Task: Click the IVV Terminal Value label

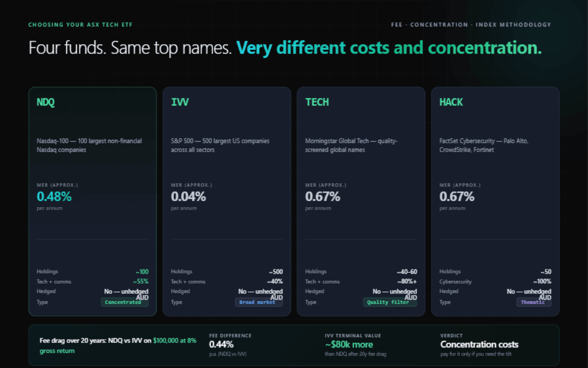Action: [x=353, y=336]
